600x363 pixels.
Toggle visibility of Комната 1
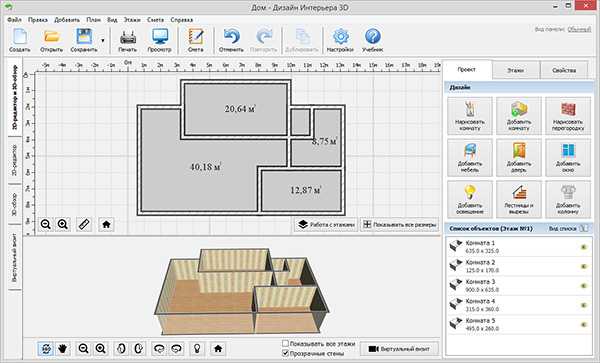pyautogui.click(x=584, y=247)
